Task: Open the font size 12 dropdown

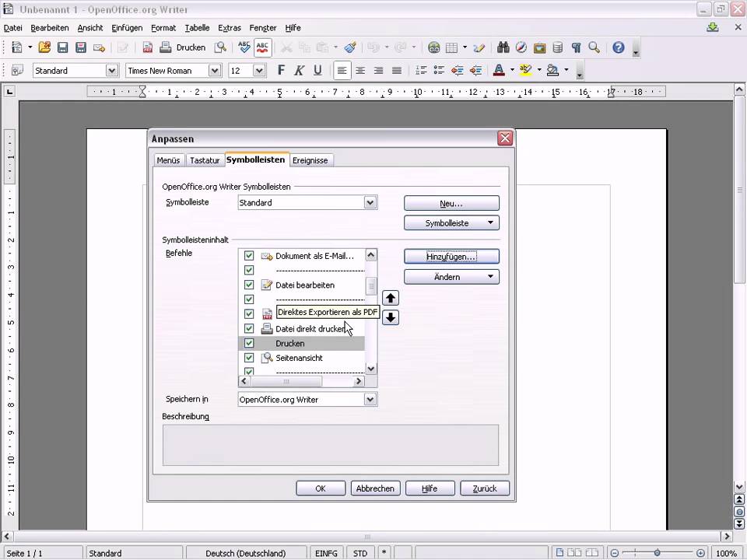Action: 259,71
